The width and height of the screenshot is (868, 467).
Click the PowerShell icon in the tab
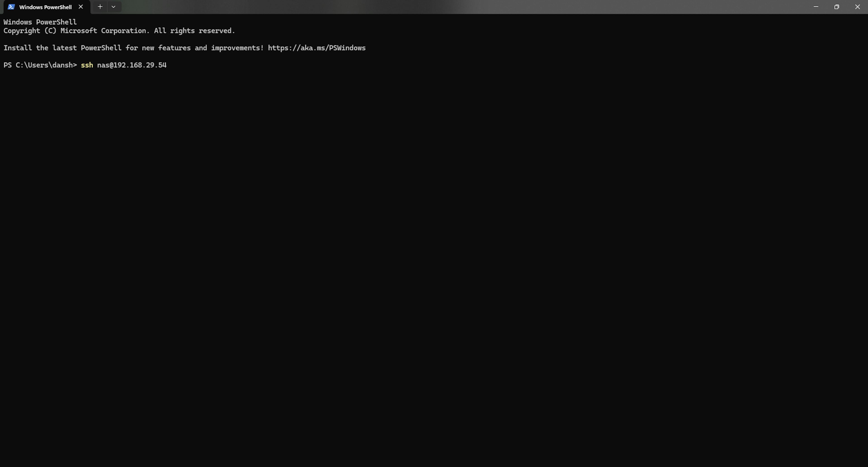pyautogui.click(x=11, y=7)
